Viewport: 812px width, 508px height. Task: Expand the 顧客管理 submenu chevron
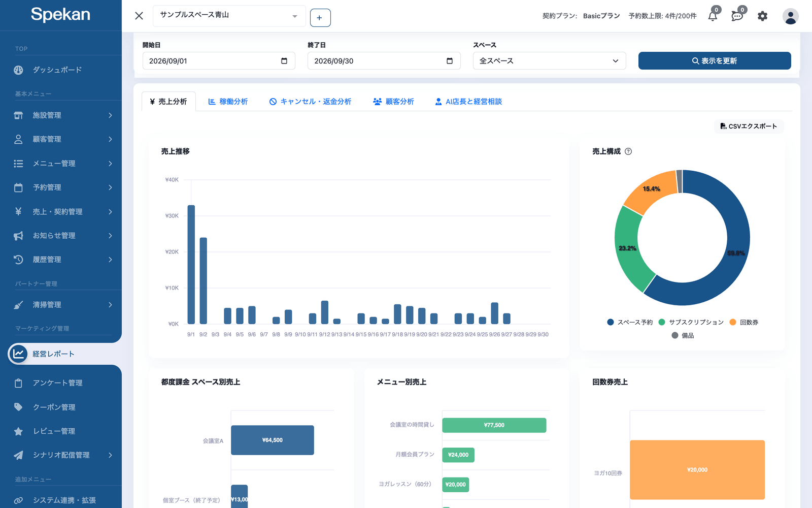tap(110, 139)
